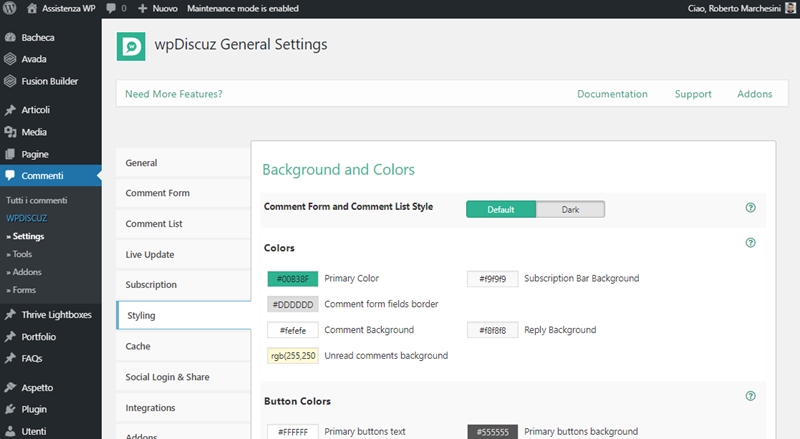
Task: Click the Primary Color #00B38F swatch
Action: pos(293,279)
